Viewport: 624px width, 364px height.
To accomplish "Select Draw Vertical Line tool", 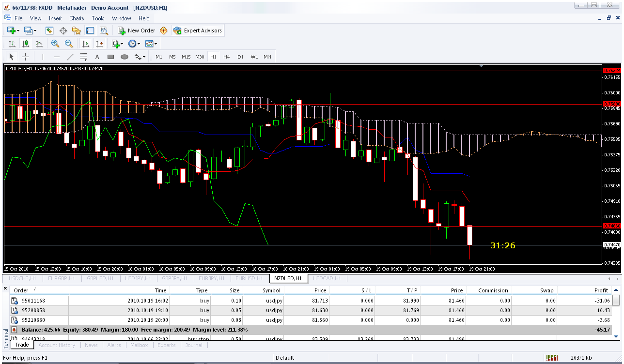I will (x=43, y=57).
